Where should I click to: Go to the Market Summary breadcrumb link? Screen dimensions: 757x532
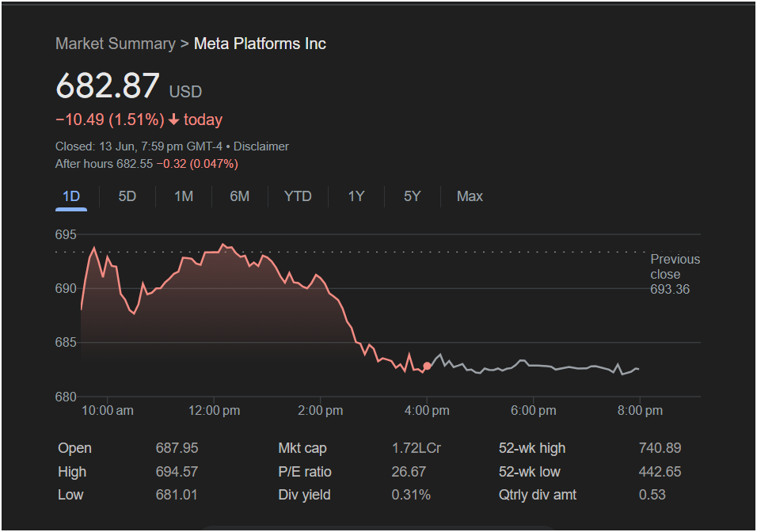coord(116,44)
